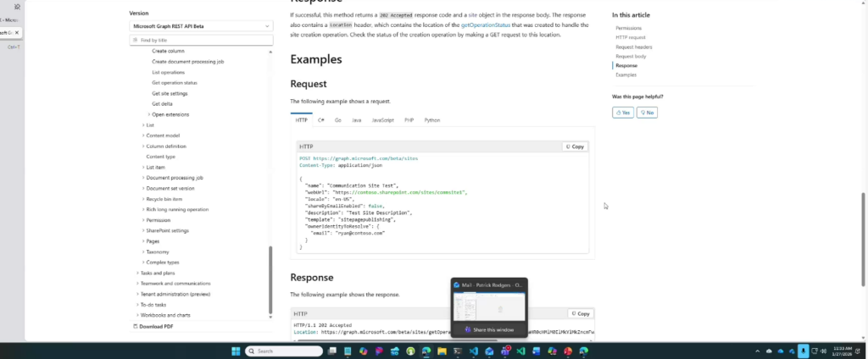Click the Mail - Patrick Rodgers window thumbnail
The width and height of the screenshot is (868, 359).
489,307
